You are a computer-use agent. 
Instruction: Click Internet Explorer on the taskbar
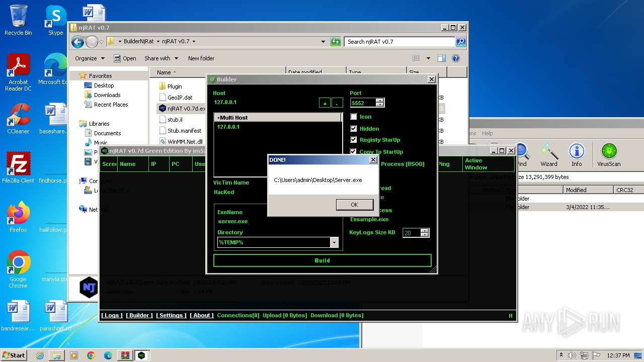(40, 355)
